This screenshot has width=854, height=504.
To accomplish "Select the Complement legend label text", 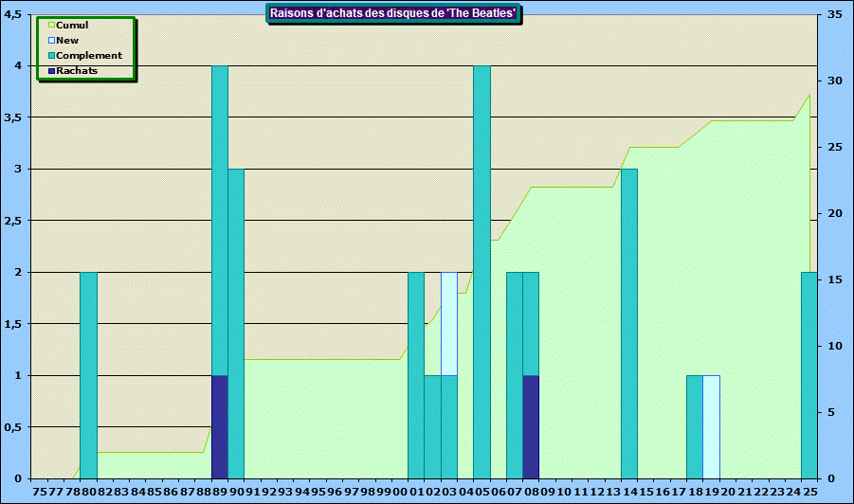I will click(89, 56).
